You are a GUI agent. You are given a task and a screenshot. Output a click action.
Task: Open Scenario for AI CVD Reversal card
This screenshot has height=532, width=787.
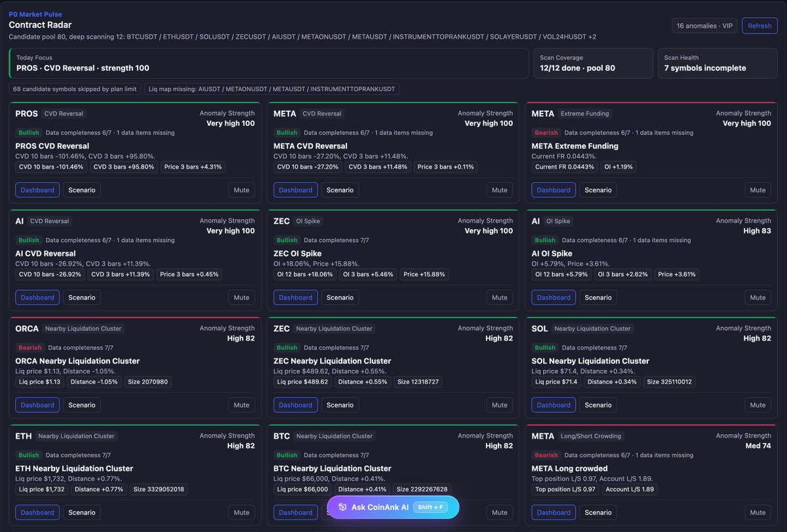[82, 297]
